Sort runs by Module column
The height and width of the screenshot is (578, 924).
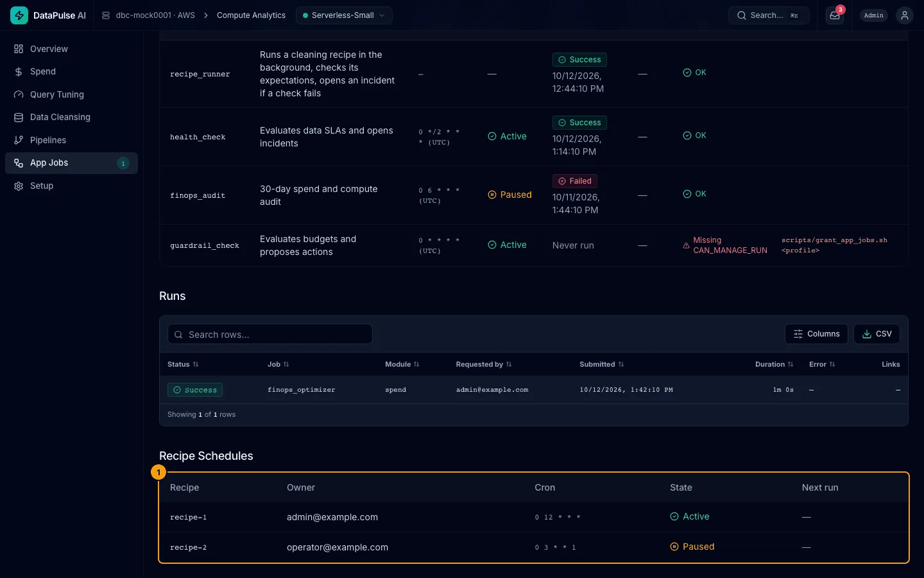402,364
